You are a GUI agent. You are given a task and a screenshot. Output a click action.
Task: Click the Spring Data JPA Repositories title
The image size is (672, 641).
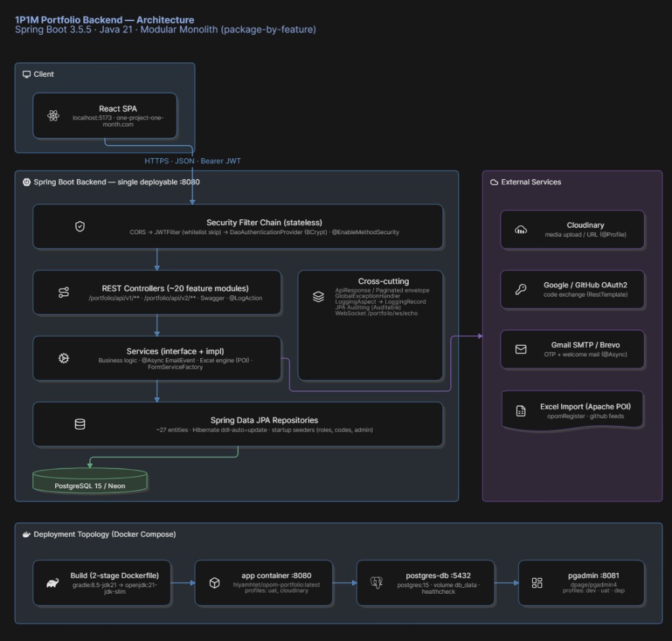click(x=264, y=421)
